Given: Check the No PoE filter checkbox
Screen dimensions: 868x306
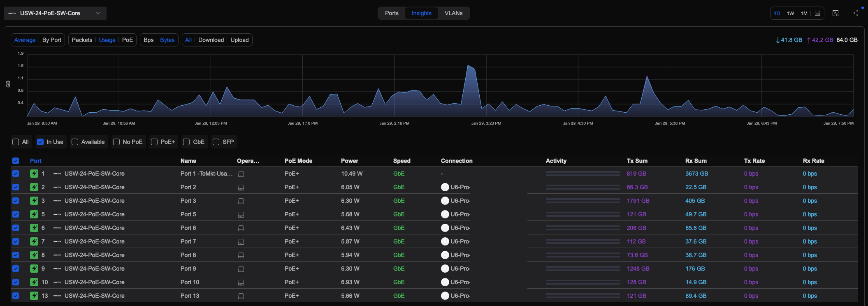Looking at the screenshot, I should click(x=116, y=142).
